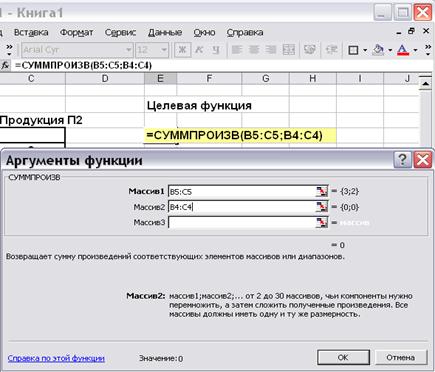The height and width of the screenshot is (372, 435).
Task: Toggle Underline formatting button
Action: point(216,50)
